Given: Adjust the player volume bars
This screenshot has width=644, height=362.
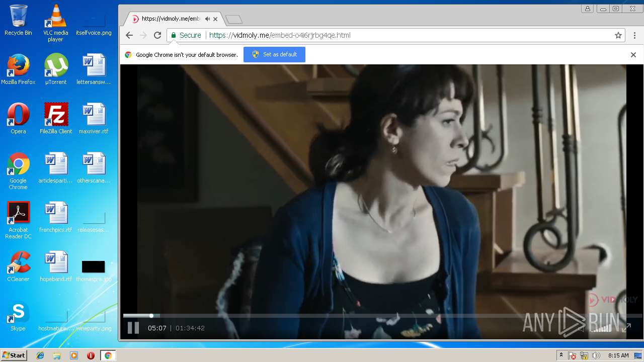Looking at the screenshot, I should 601,328.
